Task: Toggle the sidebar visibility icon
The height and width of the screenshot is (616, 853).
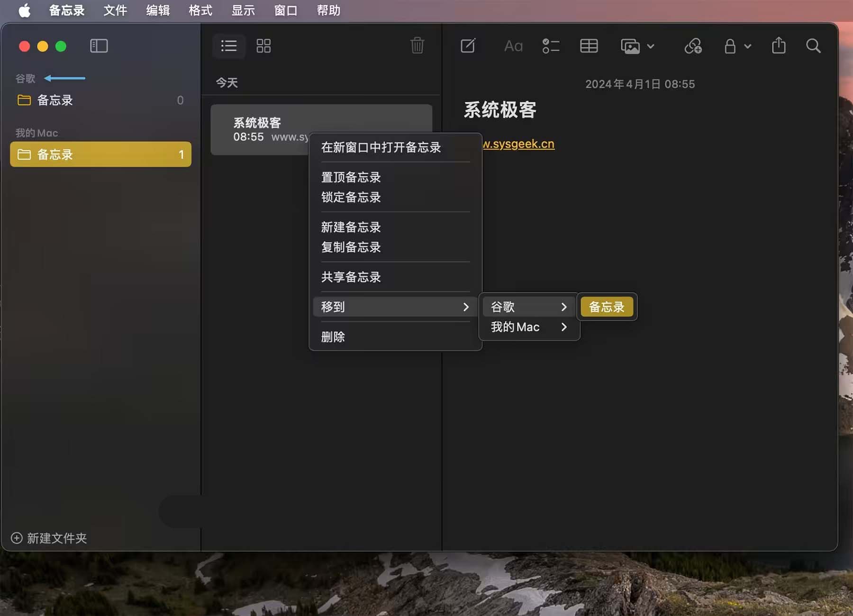Action: tap(99, 46)
